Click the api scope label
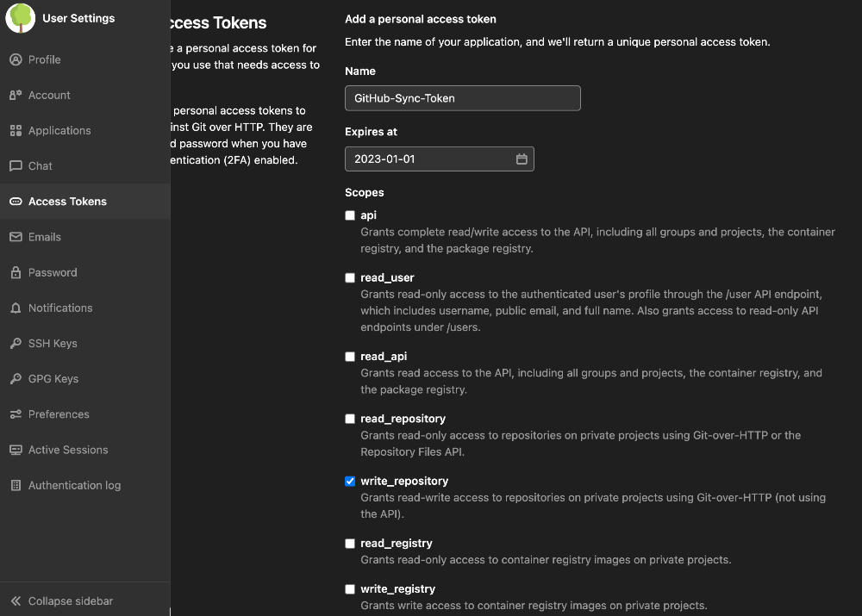The image size is (862, 616). (368, 215)
